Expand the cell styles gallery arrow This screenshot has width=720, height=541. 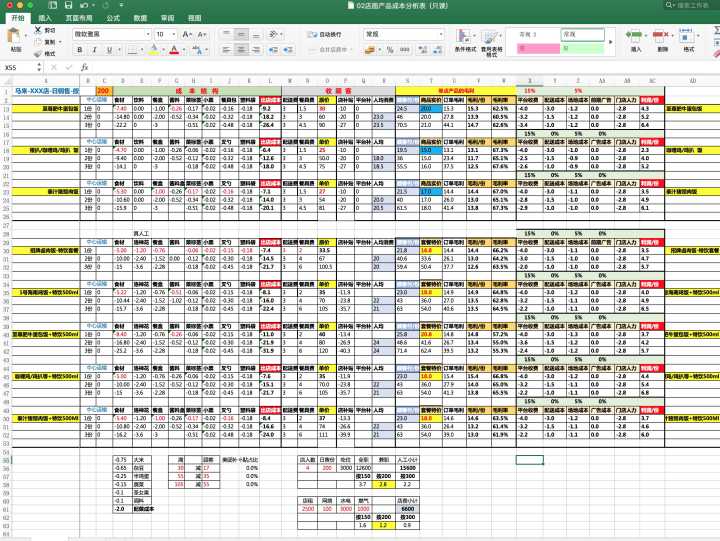click(611, 42)
